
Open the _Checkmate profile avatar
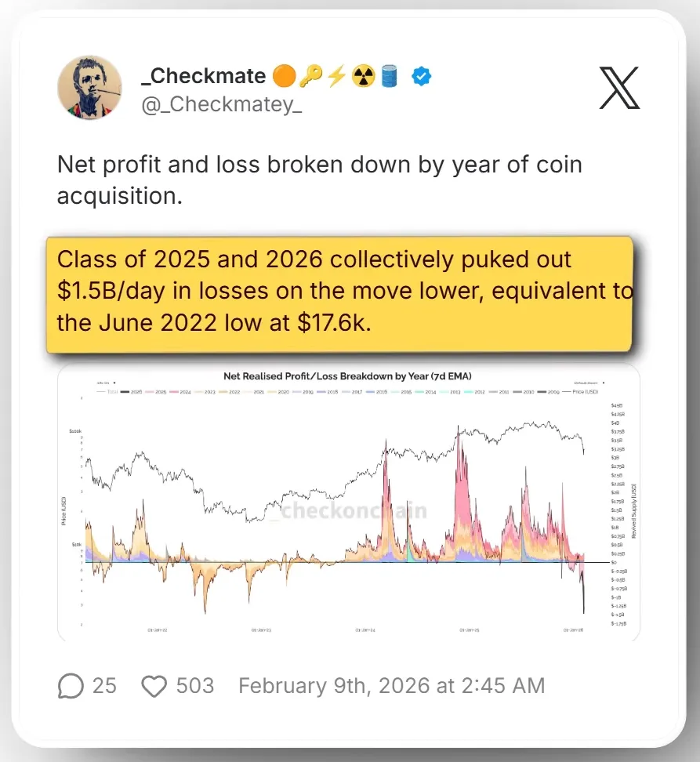[x=89, y=88]
